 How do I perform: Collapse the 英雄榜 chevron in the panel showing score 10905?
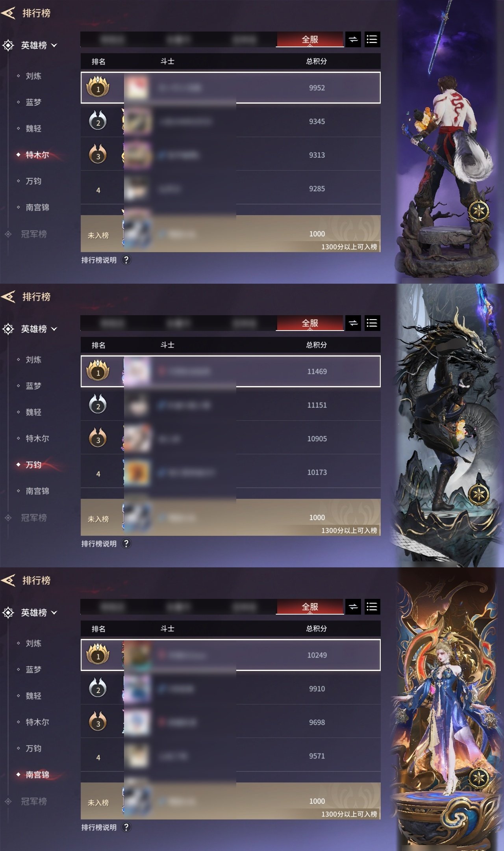pos(54,329)
